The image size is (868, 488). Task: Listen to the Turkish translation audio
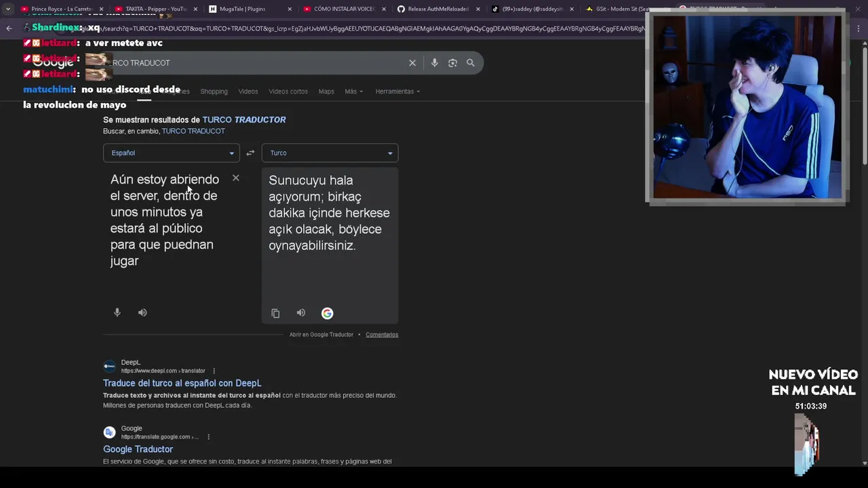301,312
